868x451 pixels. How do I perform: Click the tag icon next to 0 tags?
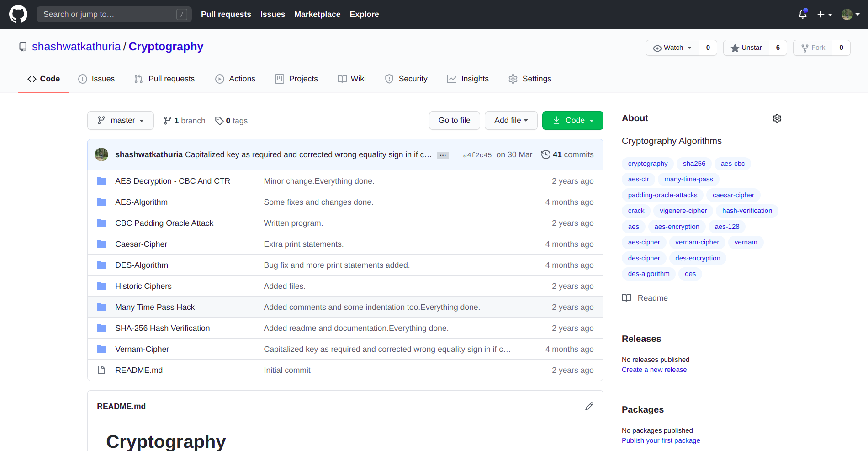[x=219, y=121]
